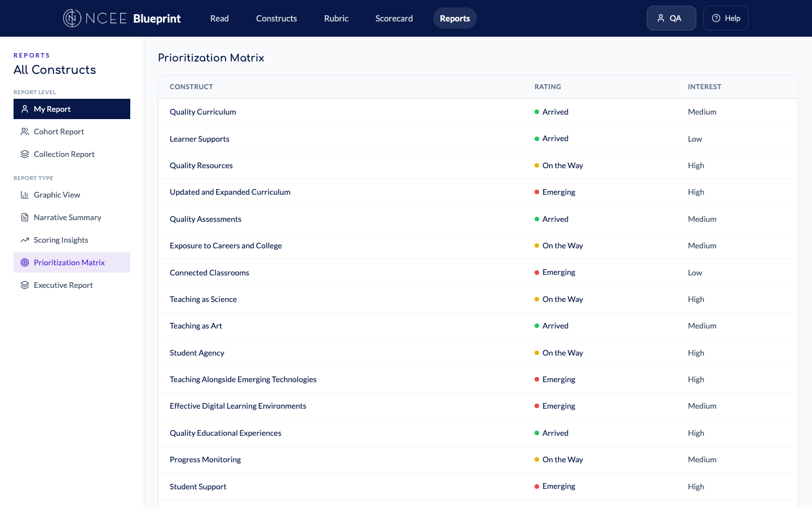
Task: Click the Cohort Report people icon
Action: (25, 132)
